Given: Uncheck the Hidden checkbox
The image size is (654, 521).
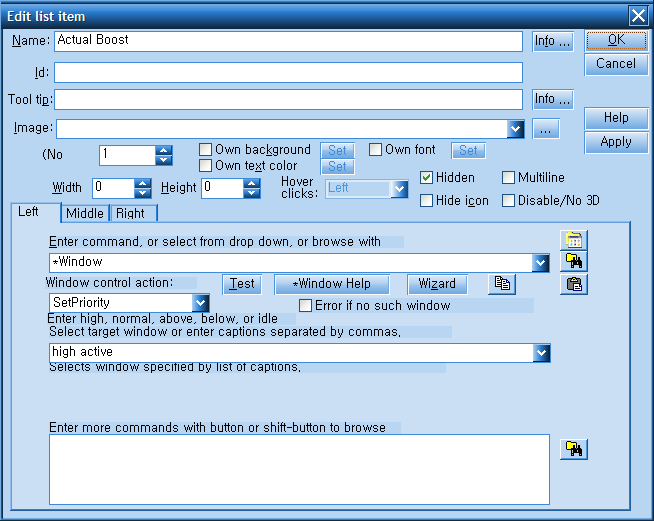Looking at the screenshot, I should (x=426, y=178).
